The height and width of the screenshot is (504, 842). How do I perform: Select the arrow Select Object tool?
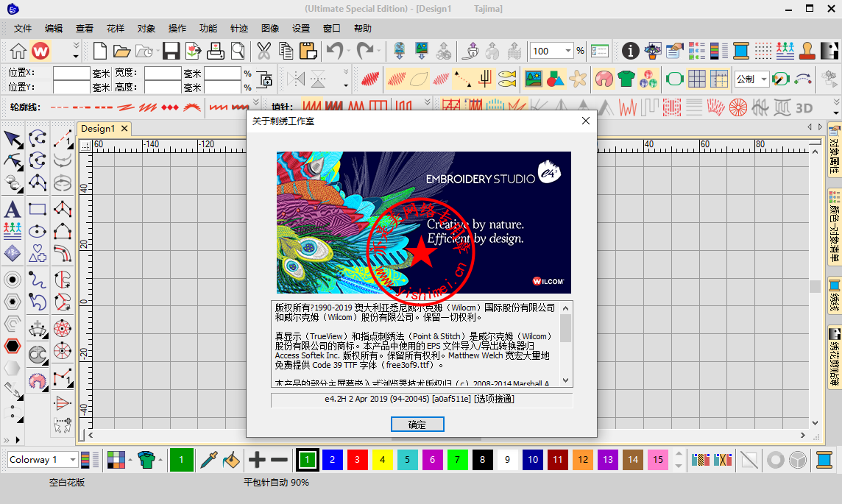pyautogui.click(x=13, y=140)
